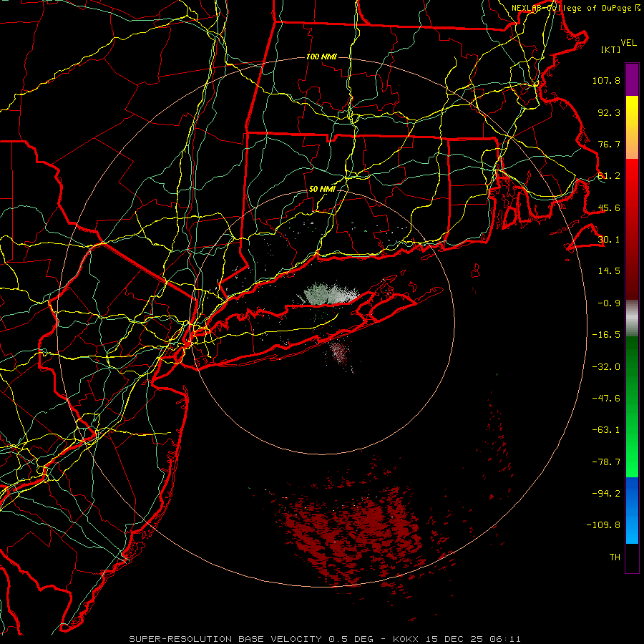The image size is (644, 644).
Task: Select the 61.2 velocity scale label
Action: (x=609, y=176)
